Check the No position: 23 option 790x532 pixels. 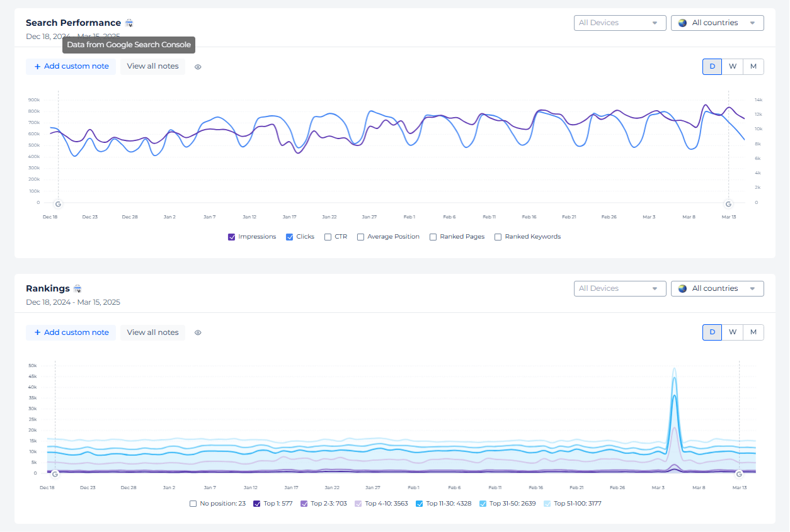[x=193, y=504]
